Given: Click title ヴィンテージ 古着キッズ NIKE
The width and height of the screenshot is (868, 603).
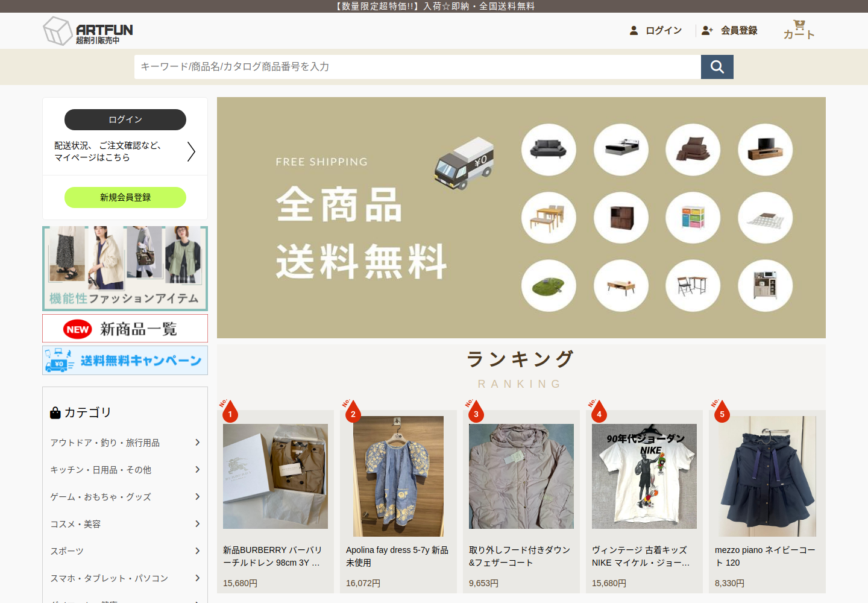Looking at the screenshot, I should tap(641, 556).
